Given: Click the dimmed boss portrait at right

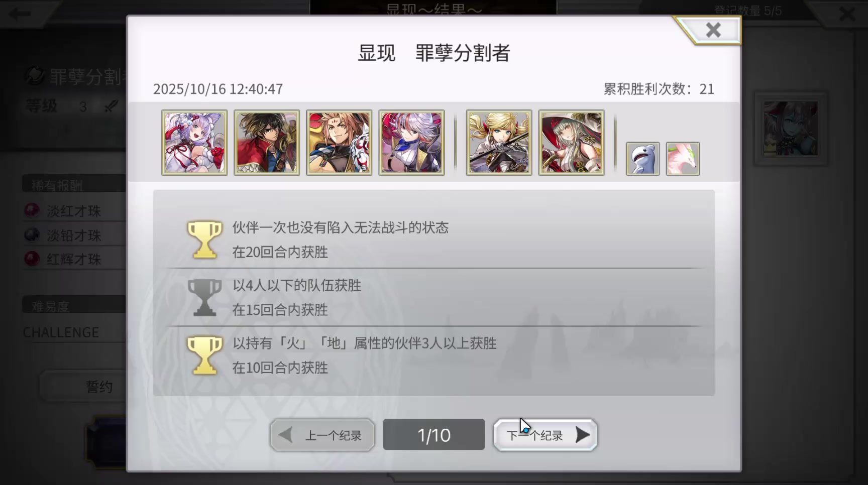Looking at the screenshot, I should [791, 129].
